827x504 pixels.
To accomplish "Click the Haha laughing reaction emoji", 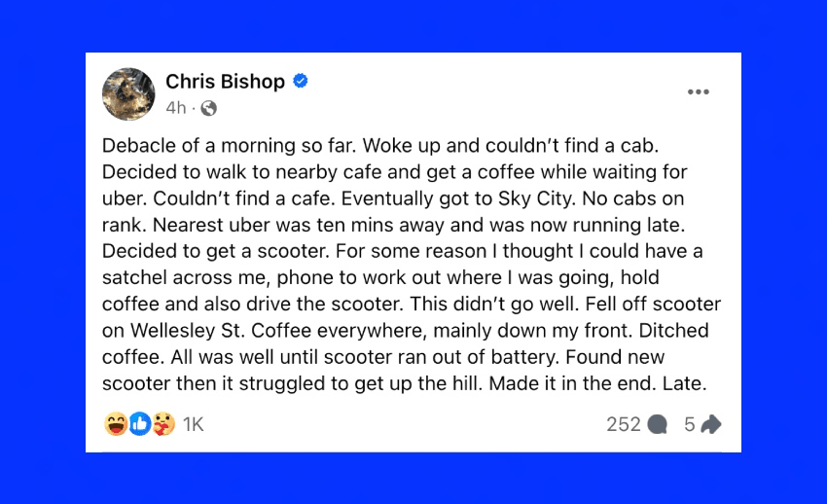I will pos(116,424).
